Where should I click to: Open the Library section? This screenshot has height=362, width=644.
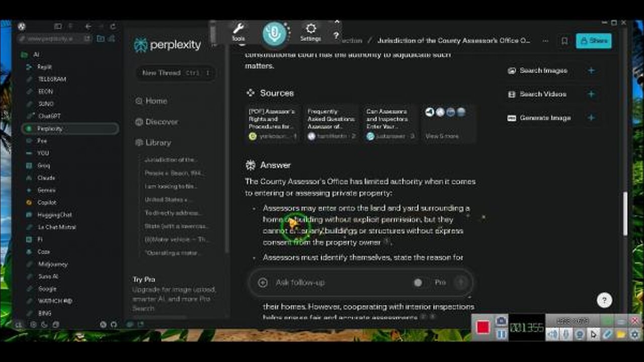(153, 143)
